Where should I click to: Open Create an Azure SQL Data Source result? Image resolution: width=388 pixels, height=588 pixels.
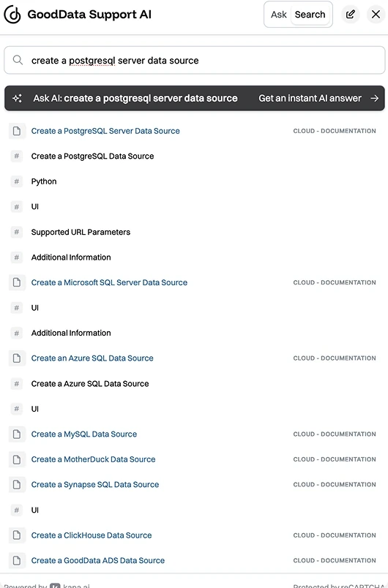92,358
